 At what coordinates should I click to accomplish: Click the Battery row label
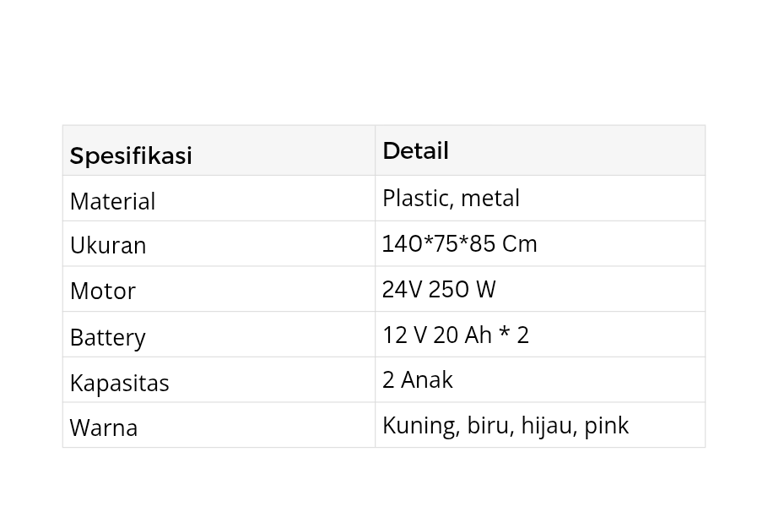tap(107, 337)
